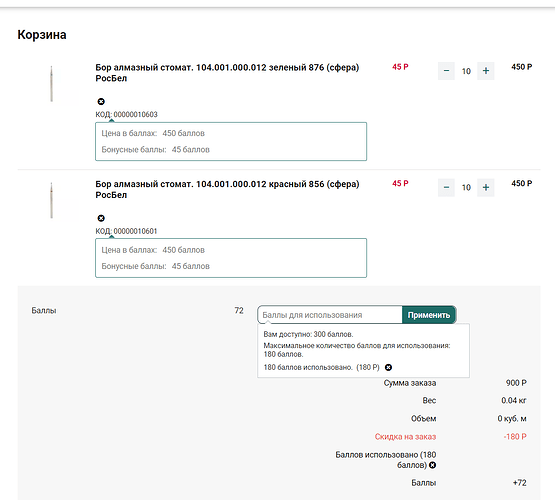Click the Корзина page heading
The height and width of the screenshot is (500, 555).
point(42,35)
